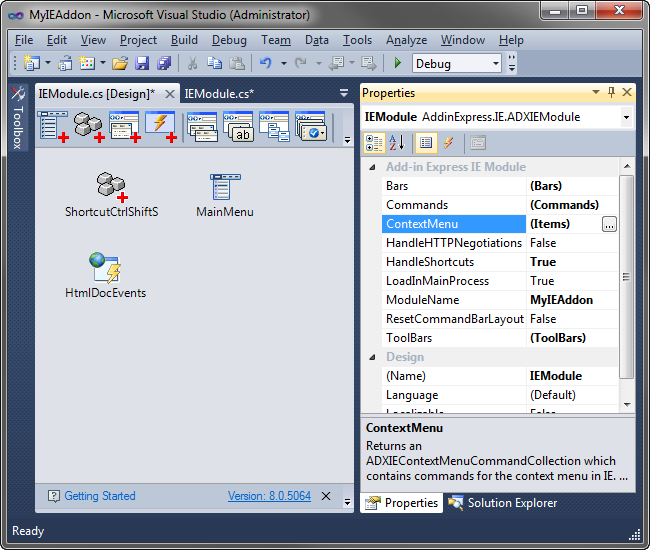Click the Add New Item toolbar icon
650x550 pixels.
coord(87,63)
